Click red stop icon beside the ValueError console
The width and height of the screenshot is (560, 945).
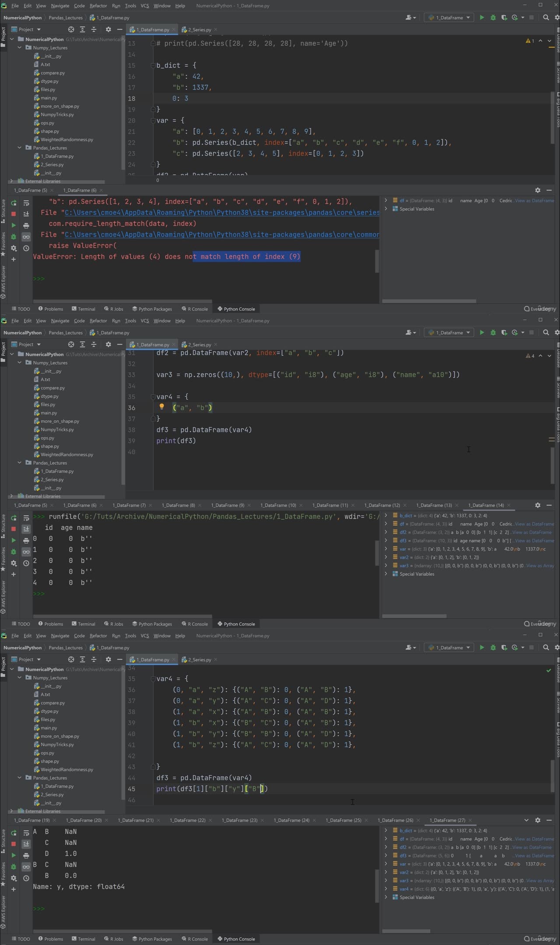tap(14, 214)
